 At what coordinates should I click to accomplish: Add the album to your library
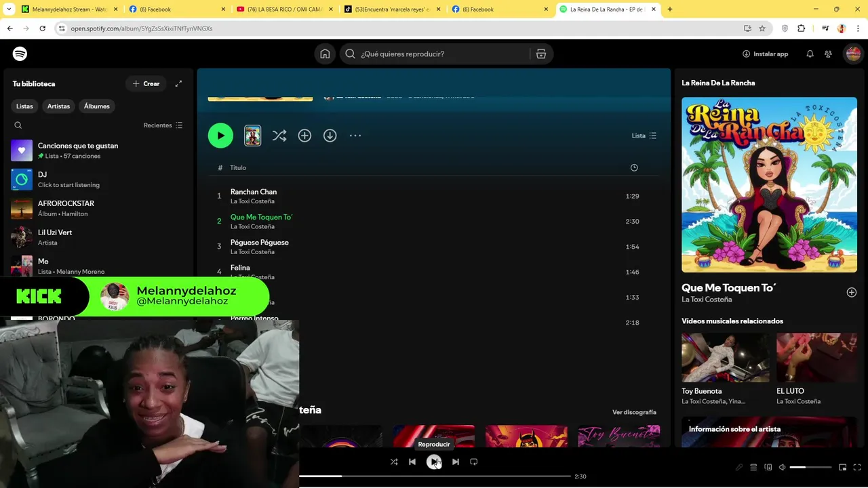pyautogui.click(x=304, y=136)
